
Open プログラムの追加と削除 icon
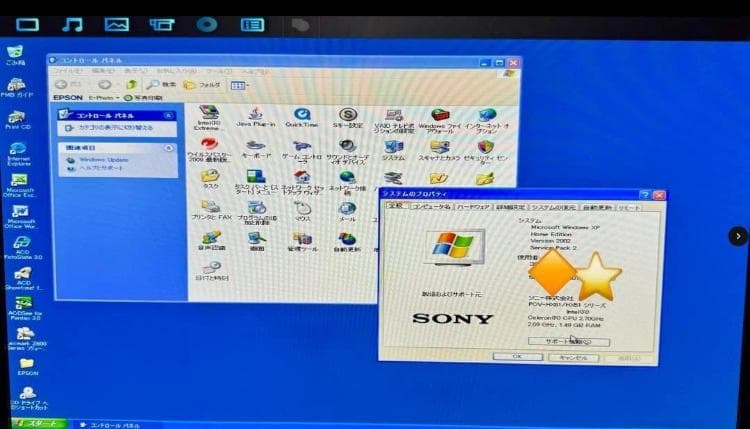257,213
